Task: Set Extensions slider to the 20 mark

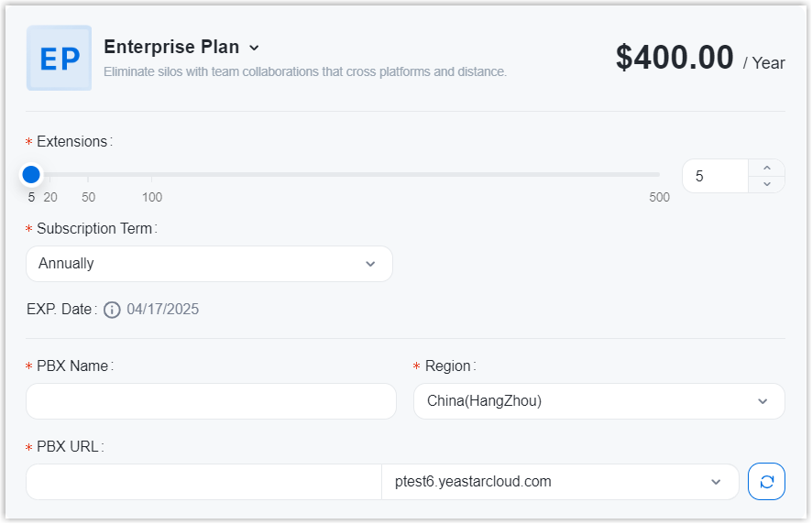Action: [x=50, y=174]
